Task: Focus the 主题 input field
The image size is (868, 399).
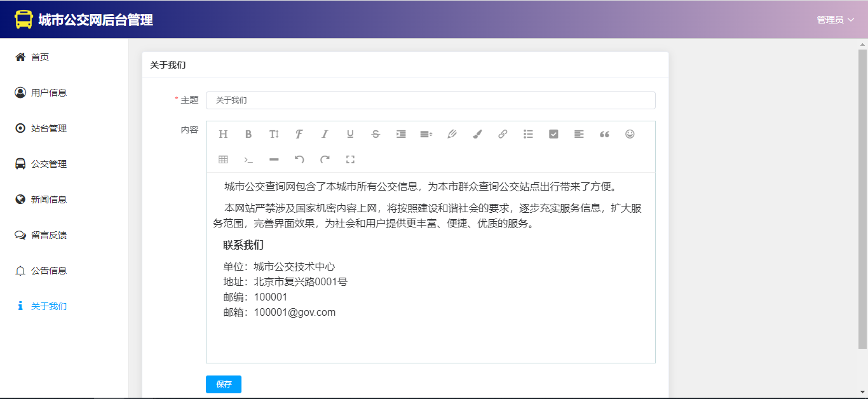Action: coord(430,100)
